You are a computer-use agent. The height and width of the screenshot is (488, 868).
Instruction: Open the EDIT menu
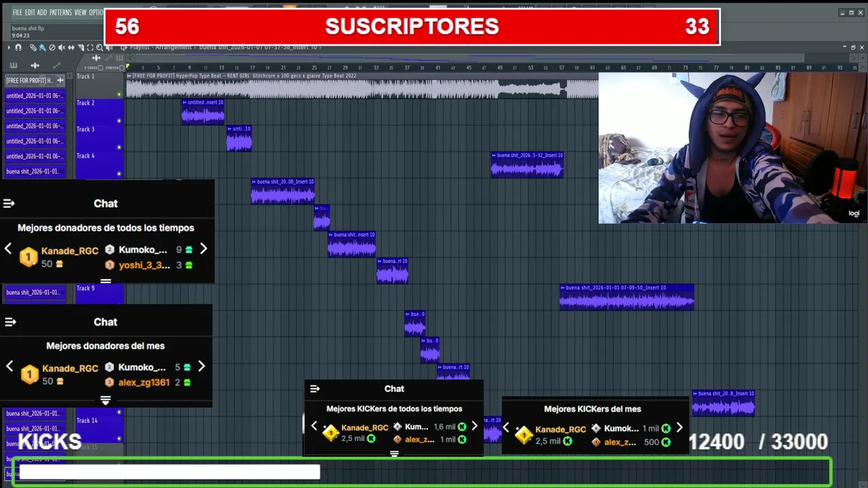pos(30,12)
